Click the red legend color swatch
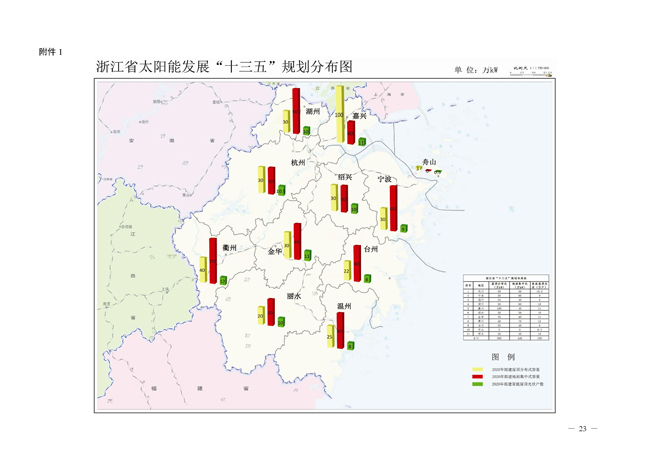Image resolution: width=650 pixels, height=460 pixels. pos(478,375)
